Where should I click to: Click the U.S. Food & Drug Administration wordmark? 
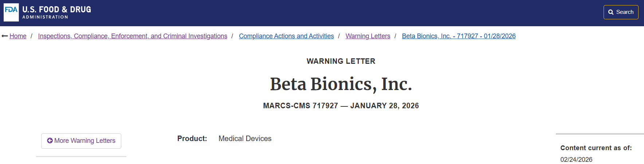(57, 12)
